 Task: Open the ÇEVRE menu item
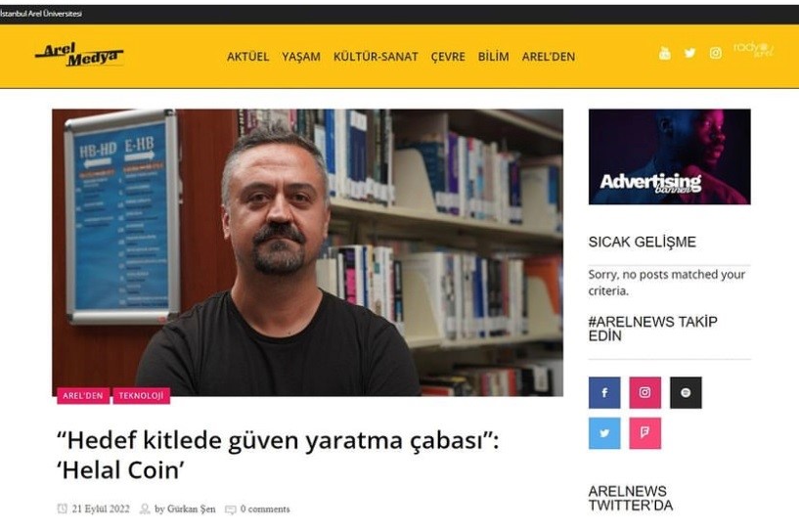coord(448,57)
